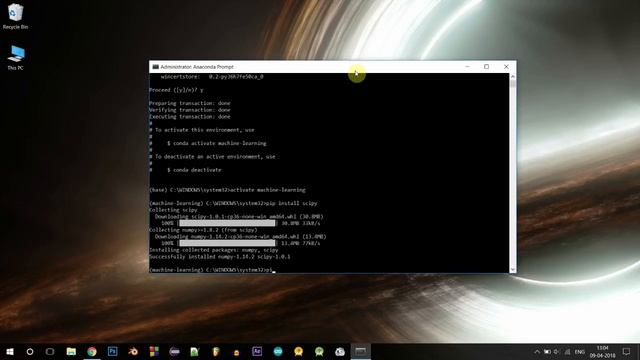The height and width of the screenshot is (360, 640).
Task: Click the scipy download progress bar
Action: pyautogui.click(x=227, y=223)
